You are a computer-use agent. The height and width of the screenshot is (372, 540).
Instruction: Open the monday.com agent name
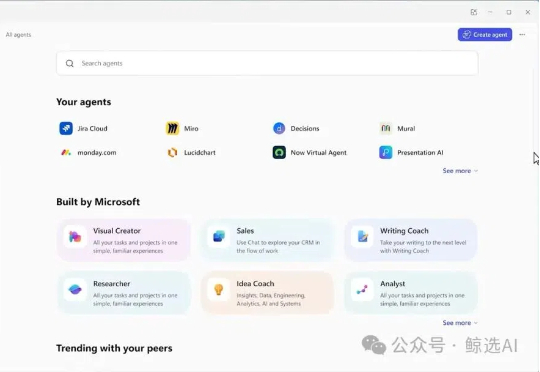click(97, 153)
